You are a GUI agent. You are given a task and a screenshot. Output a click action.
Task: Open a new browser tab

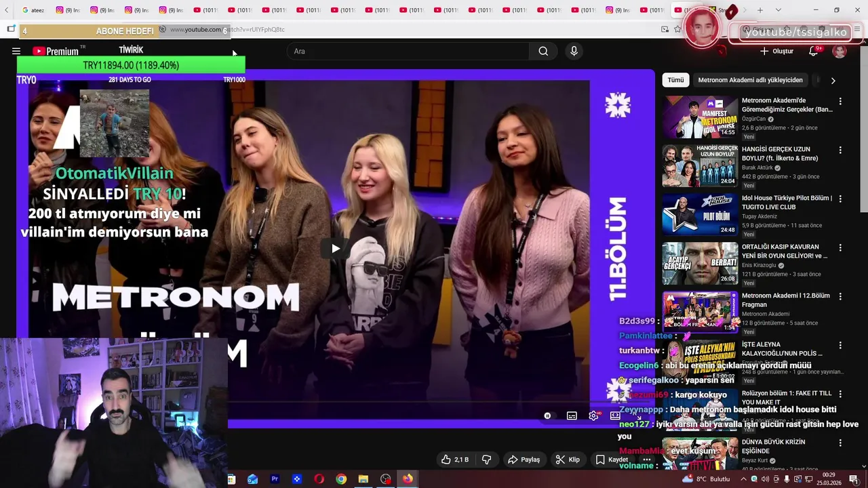(x=760, y=10)
